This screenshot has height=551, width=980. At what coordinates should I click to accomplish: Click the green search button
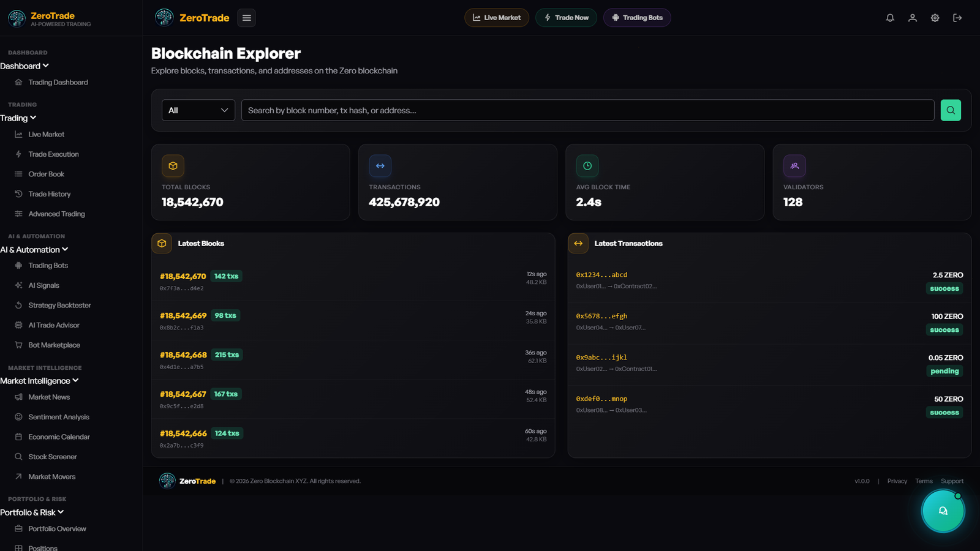[951, 110]
